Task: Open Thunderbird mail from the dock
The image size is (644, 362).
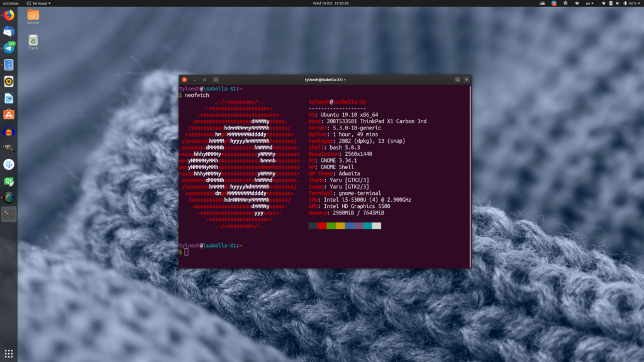Action: pos(9,31)
